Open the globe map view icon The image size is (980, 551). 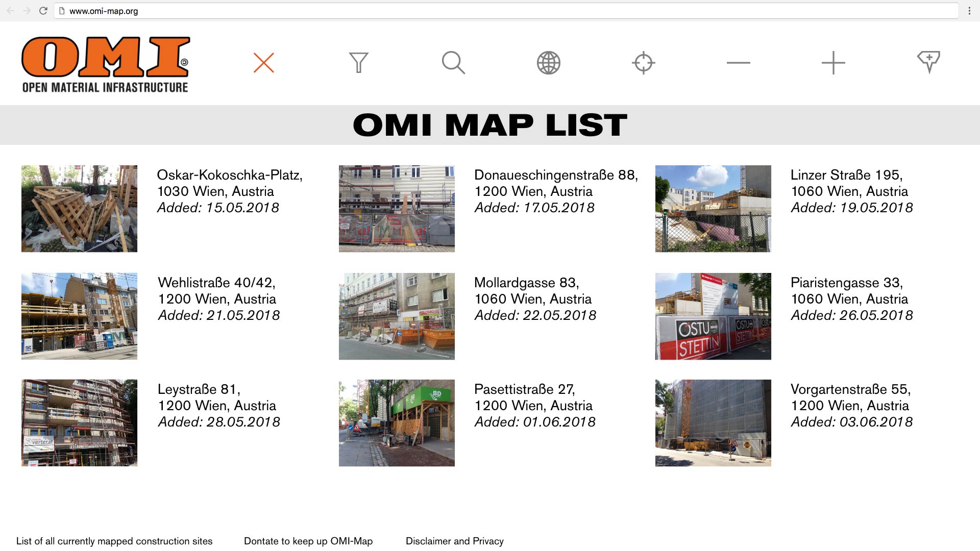tap(549, 63)
